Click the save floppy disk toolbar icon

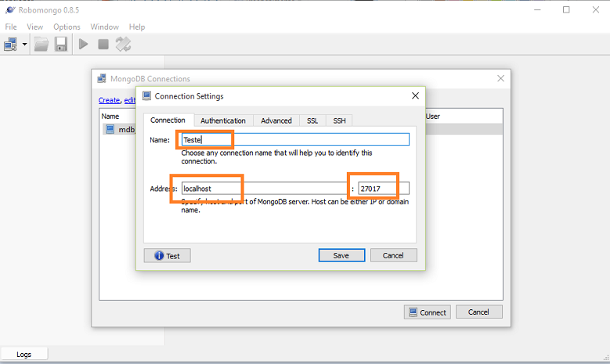(61, 45)
